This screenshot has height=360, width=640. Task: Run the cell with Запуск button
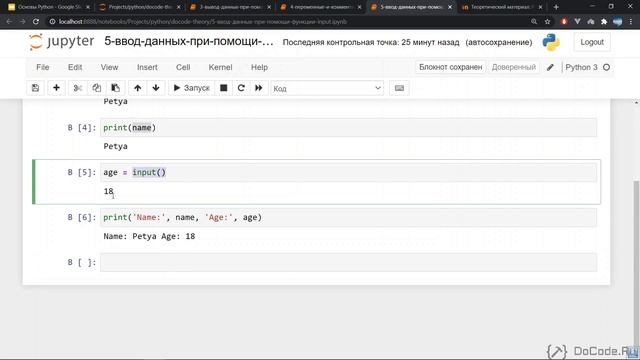point(191,88)
